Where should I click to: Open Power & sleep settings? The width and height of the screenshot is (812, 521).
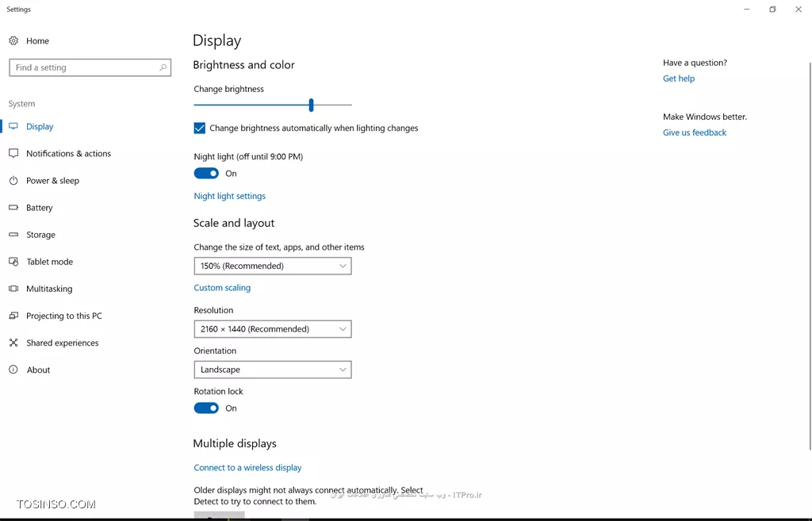[53, 180]
